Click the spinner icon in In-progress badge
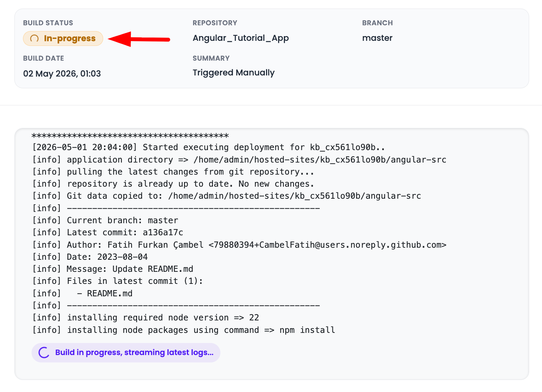542x392 pixels. [34, 38]
